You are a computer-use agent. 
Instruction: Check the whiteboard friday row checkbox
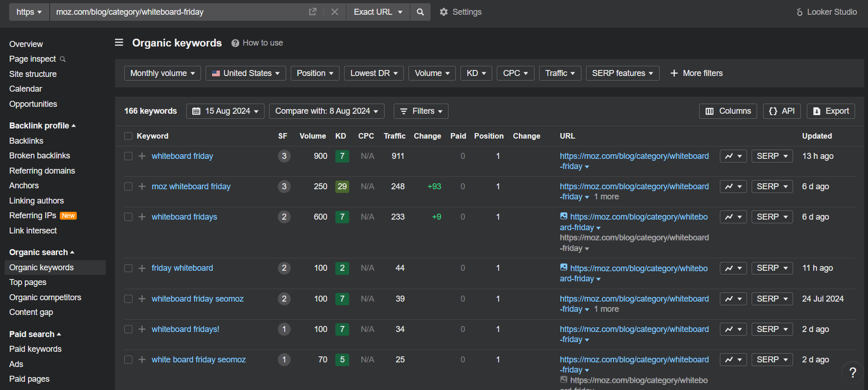[128, 156]
